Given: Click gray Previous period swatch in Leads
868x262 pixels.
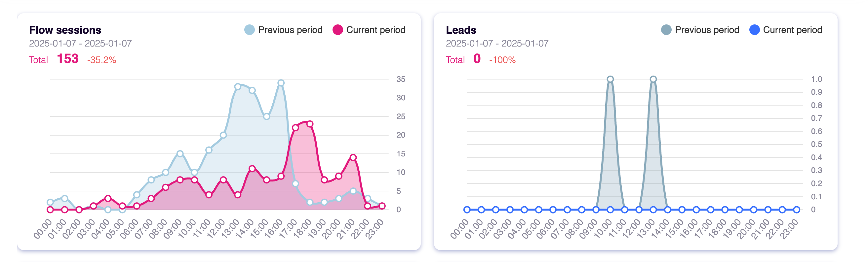Looking at the screenshot, I should pyautogui.click(x=666, y=30).
